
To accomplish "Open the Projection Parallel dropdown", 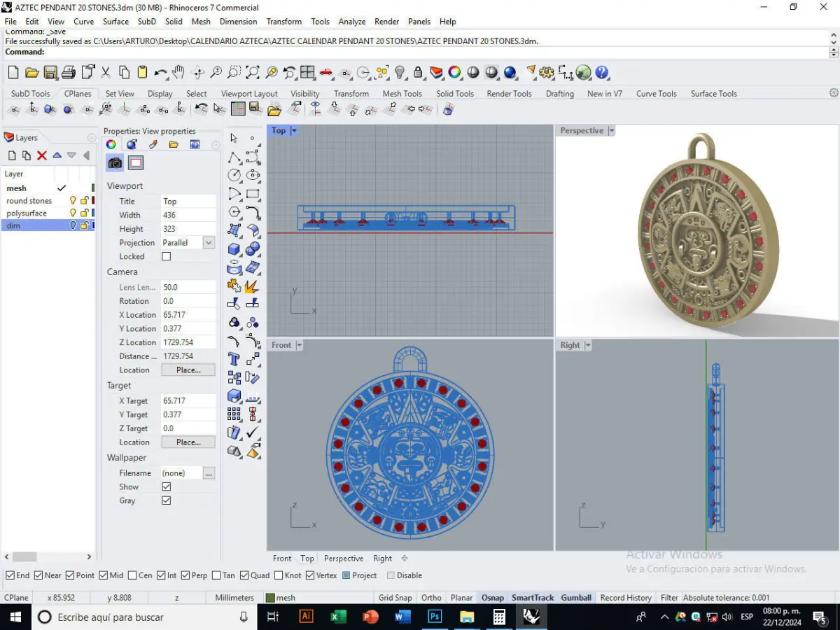I will click(209, 242).
